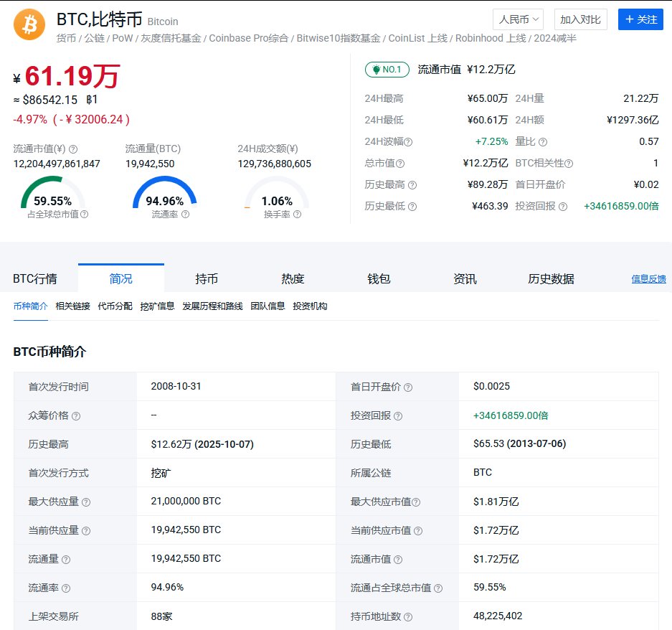Screen dimensions: 672x630
Task: Click the +7.25% amplitude value
Action: 491,141
